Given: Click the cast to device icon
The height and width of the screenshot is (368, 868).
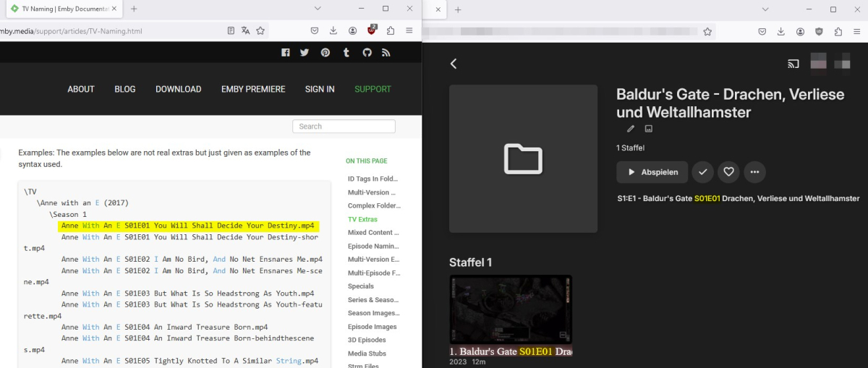Looking at the screenshot, I should click(793, 64).
